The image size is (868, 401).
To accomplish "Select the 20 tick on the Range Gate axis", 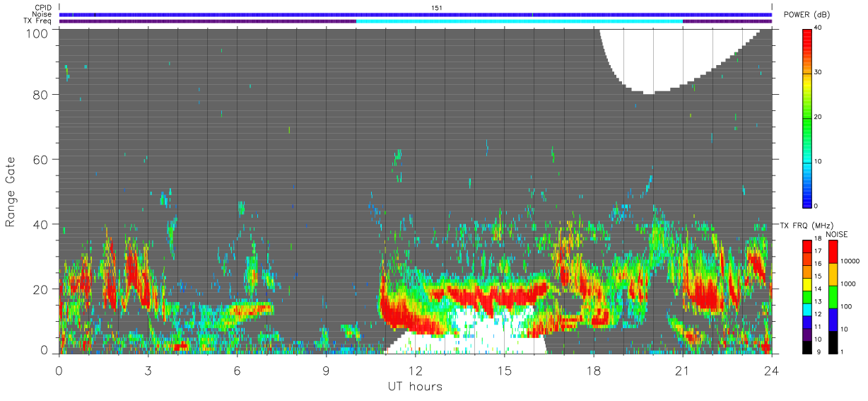I will coord(40,289).
